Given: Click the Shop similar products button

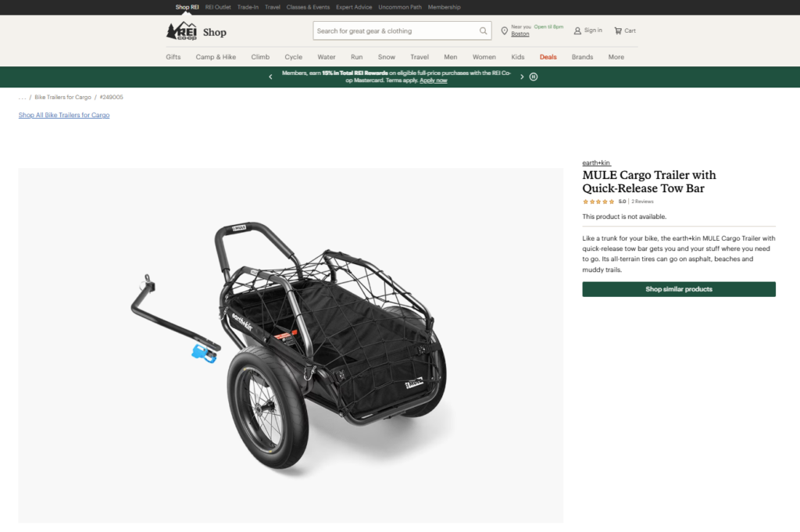Looking at the screenshot, I should 678,289.
